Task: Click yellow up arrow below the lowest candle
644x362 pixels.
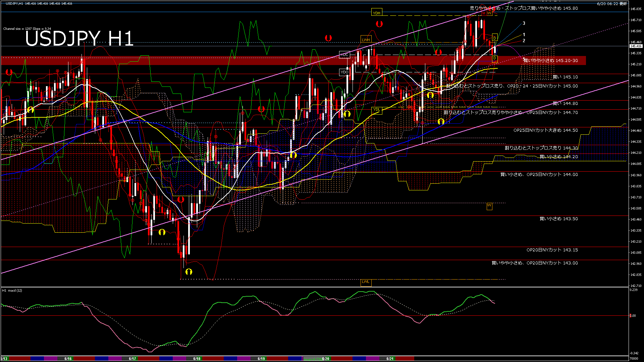Action: 189,271
